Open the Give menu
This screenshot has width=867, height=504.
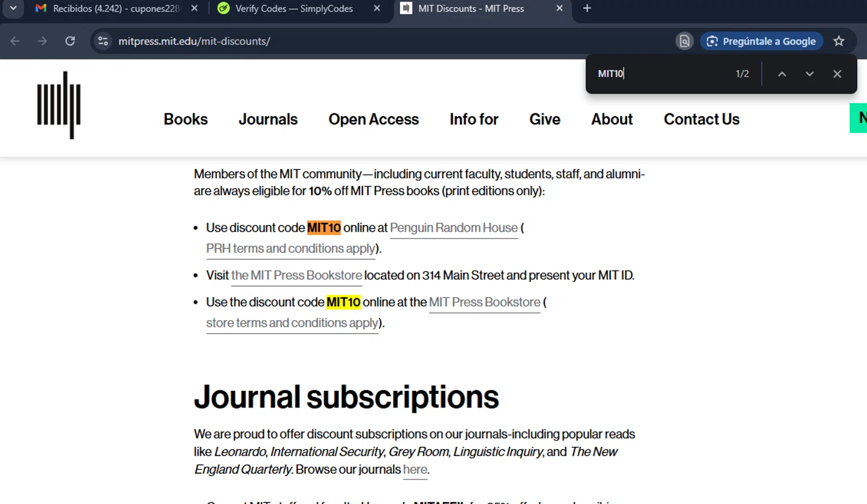tap(544, 119)
